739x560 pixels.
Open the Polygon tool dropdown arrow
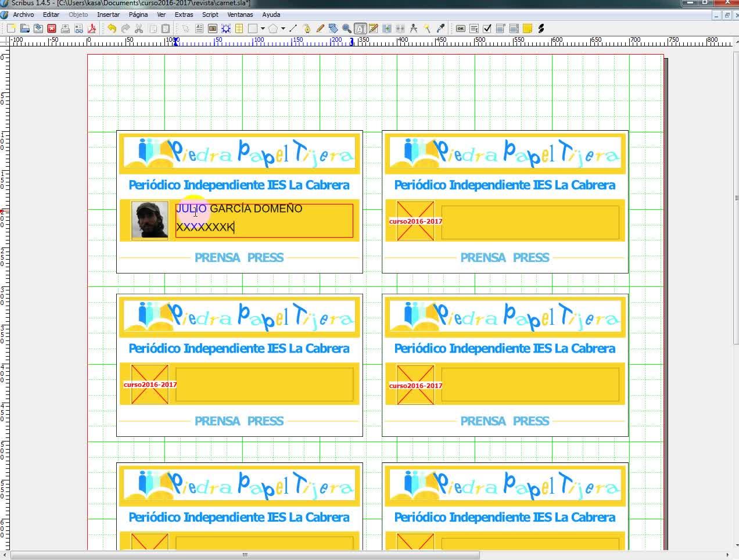pos(283,28)
